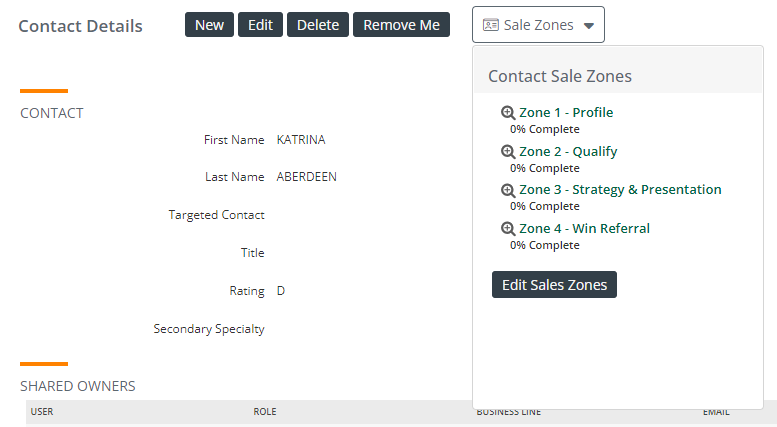Click 0% Complete under Zone 1 - Profile
777x427 pixels.
coord(545,129)
